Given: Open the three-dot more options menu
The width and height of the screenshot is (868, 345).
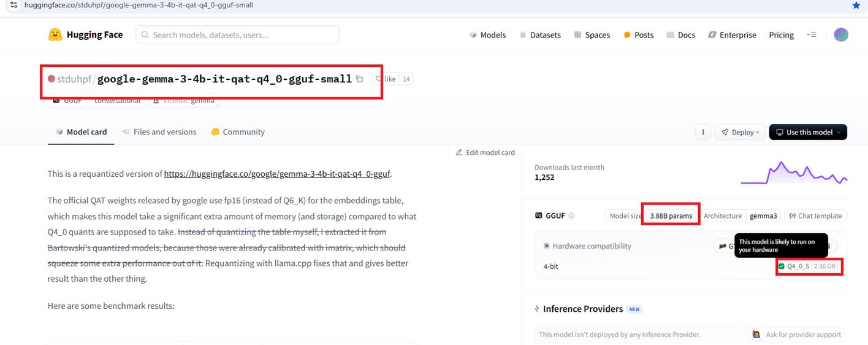Looking at the screenshot, I should tap(702, 132).
